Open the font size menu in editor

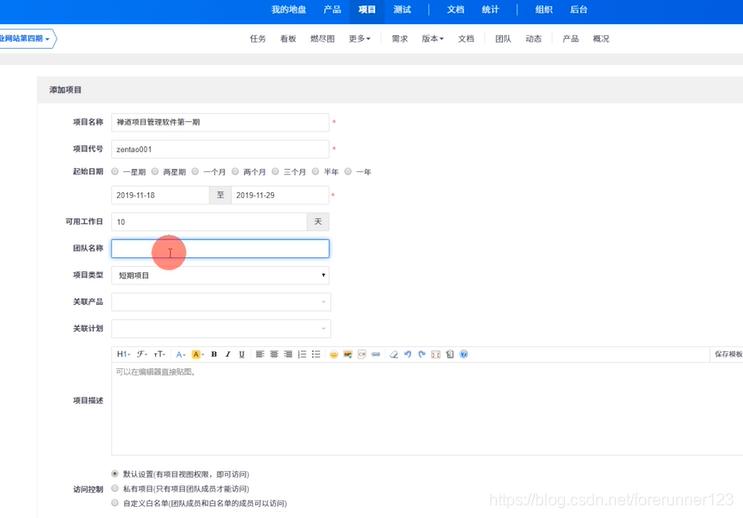160,354
